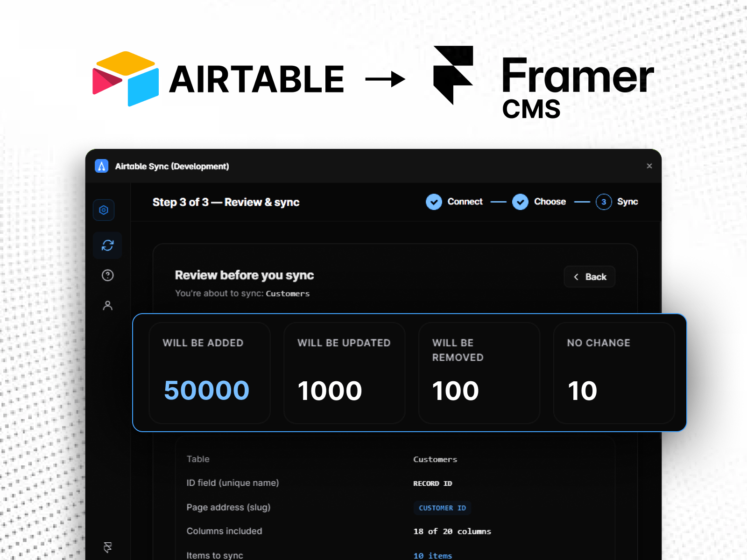747x560 pixels.
Task: Click 'Airtable Sync (Development)' window title
Action: (172, 166)
